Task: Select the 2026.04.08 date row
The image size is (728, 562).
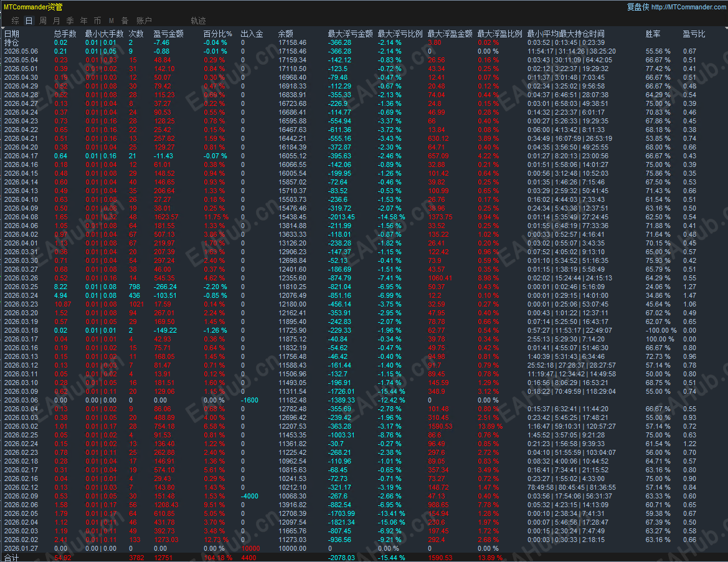Action: pyautogui.click(x=21, y=217)
